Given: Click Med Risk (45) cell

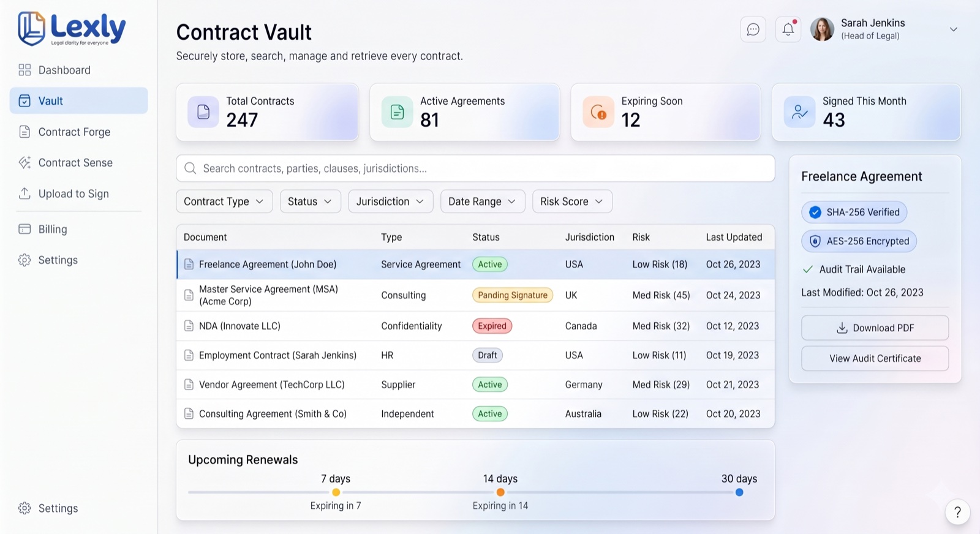Looking at the screenshot, I should point(661,295).
